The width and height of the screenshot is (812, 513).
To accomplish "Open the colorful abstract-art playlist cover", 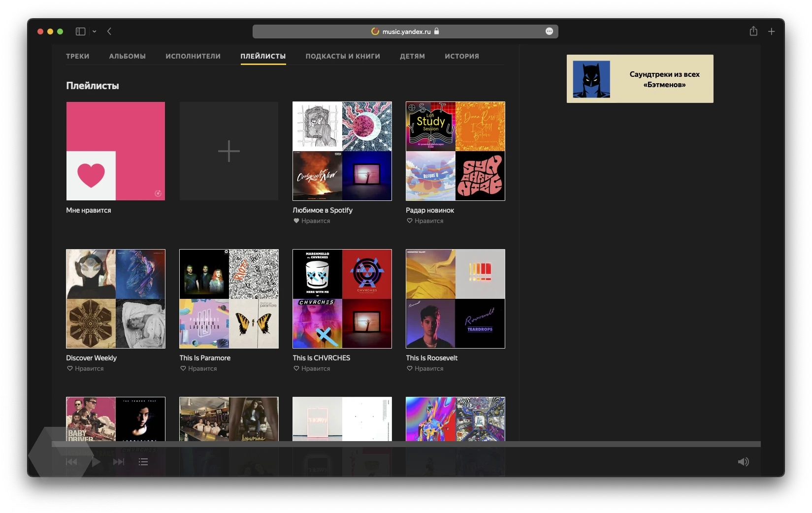I will (x=455, y=419).
